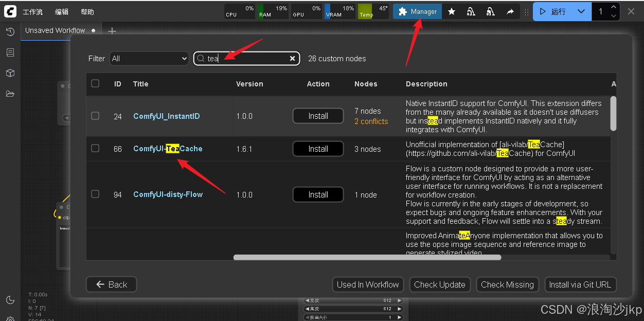Click the workflow tab unsaved dot indicator
The width and height of the screenshot is (644, 321).
(x=93, y=30)
